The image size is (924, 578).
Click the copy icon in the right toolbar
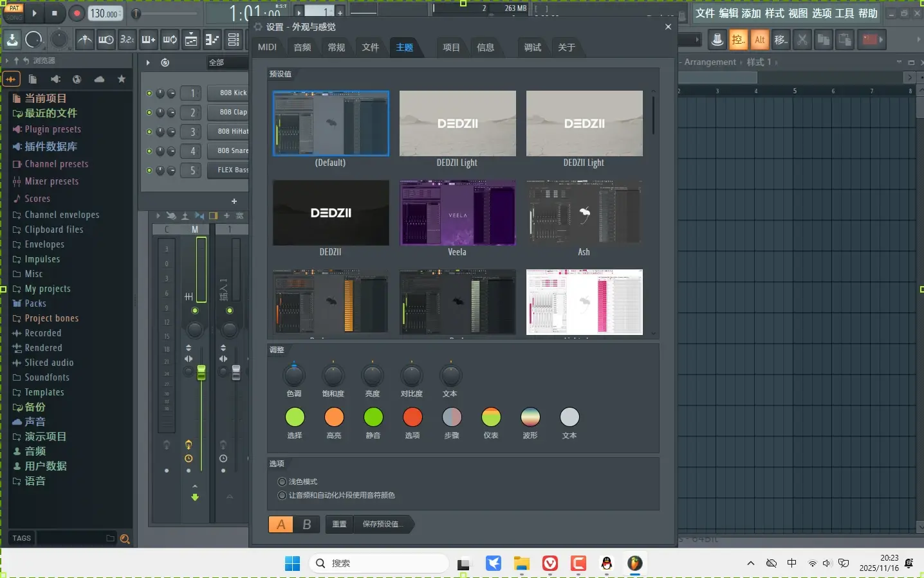[x=823, y=40]
